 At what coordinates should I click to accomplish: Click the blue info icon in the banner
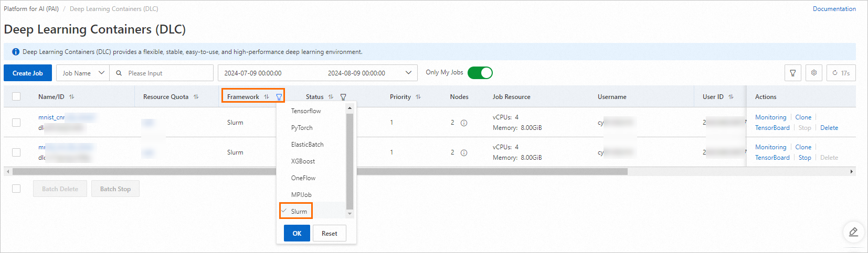[x=16, y=52]
